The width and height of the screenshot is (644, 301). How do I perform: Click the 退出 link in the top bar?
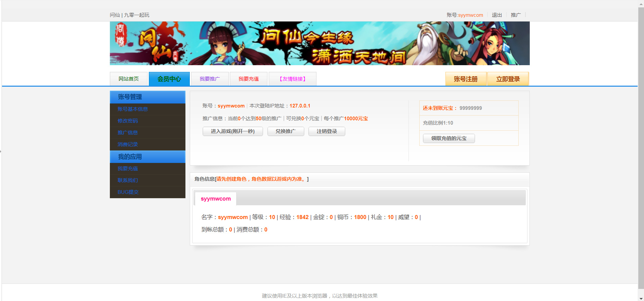[497, 15]
